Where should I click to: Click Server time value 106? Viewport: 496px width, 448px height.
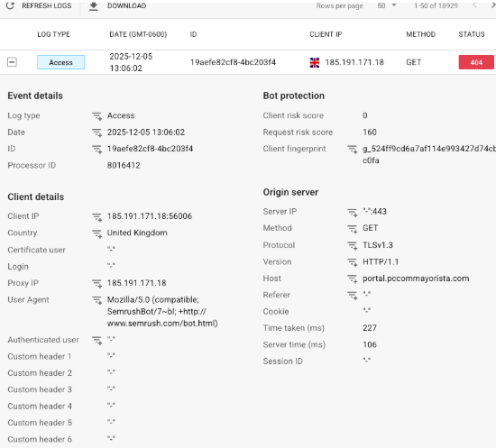[370, 344]
